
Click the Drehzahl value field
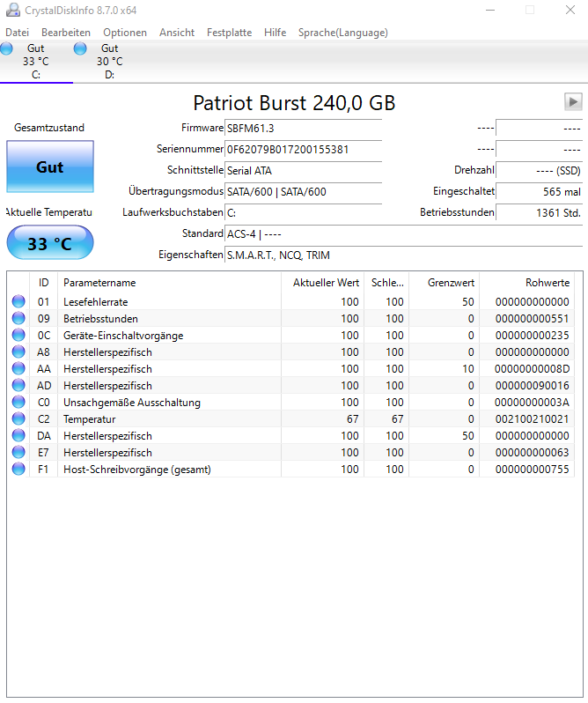[540, 170]
